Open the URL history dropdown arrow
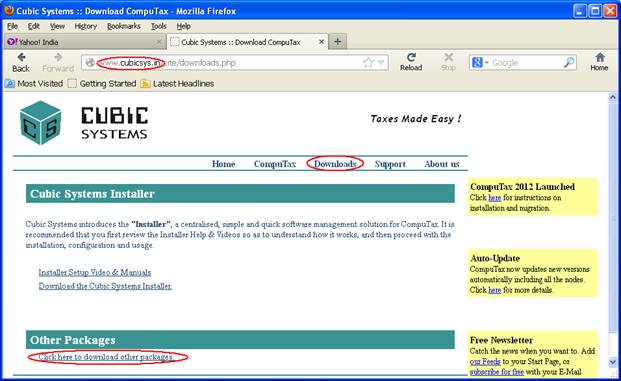 point(381,63)
